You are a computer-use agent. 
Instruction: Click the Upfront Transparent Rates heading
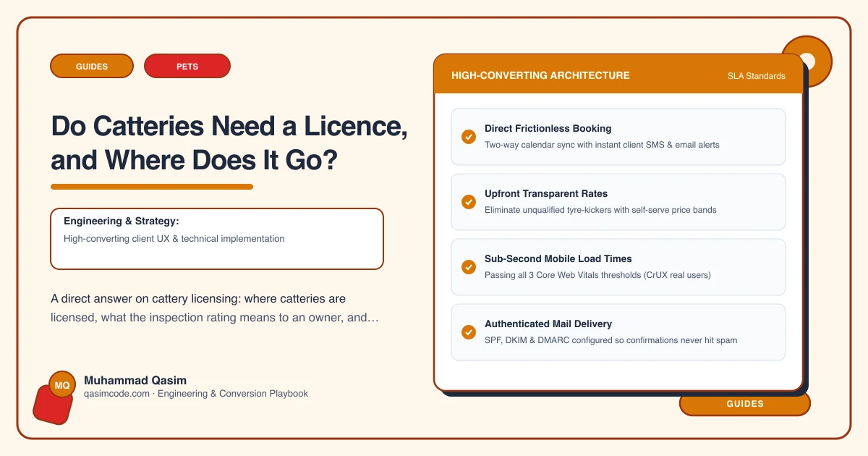pos(546,193)
